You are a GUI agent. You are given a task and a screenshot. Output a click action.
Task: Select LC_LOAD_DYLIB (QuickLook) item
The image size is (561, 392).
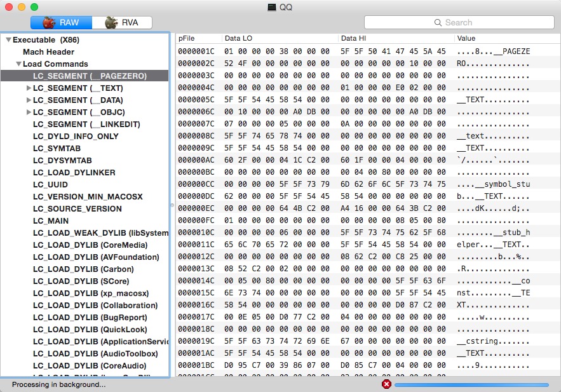click(x=90, y=330)
